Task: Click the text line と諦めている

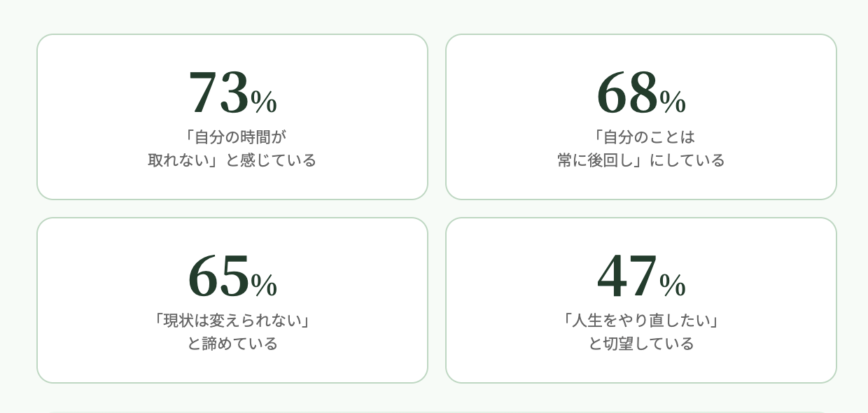Action: pos(232,344)
